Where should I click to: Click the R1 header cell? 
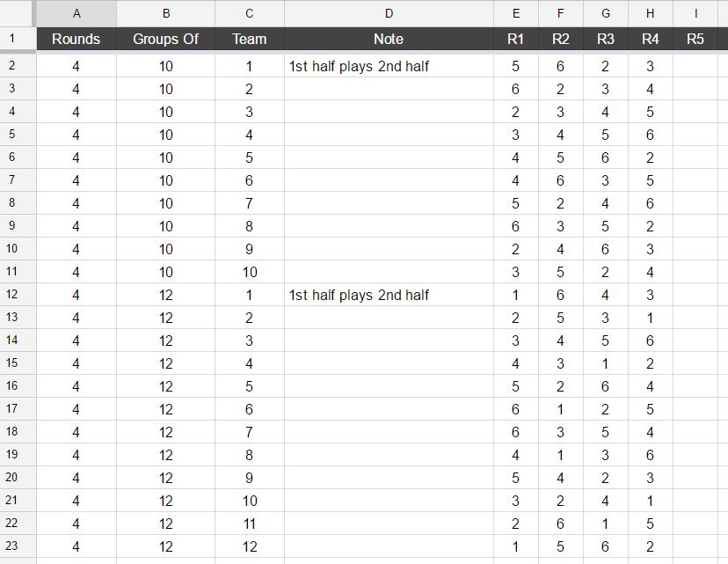tap(516, 39)
